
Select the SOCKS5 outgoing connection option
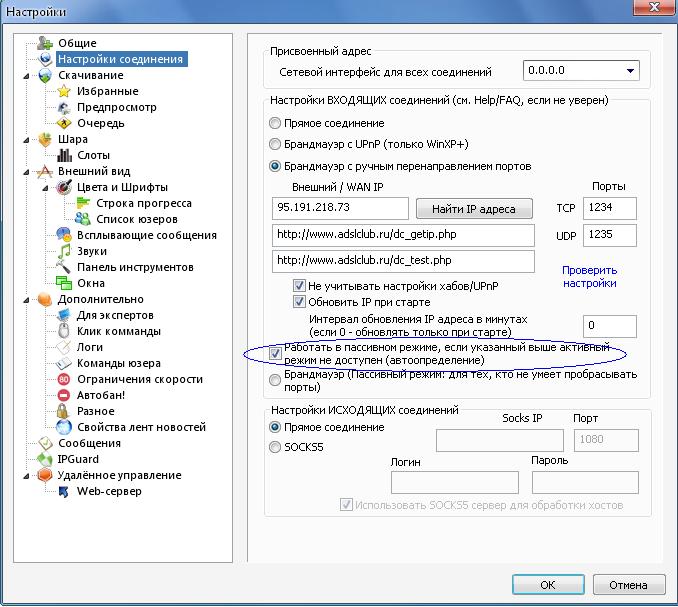[275, 448]
